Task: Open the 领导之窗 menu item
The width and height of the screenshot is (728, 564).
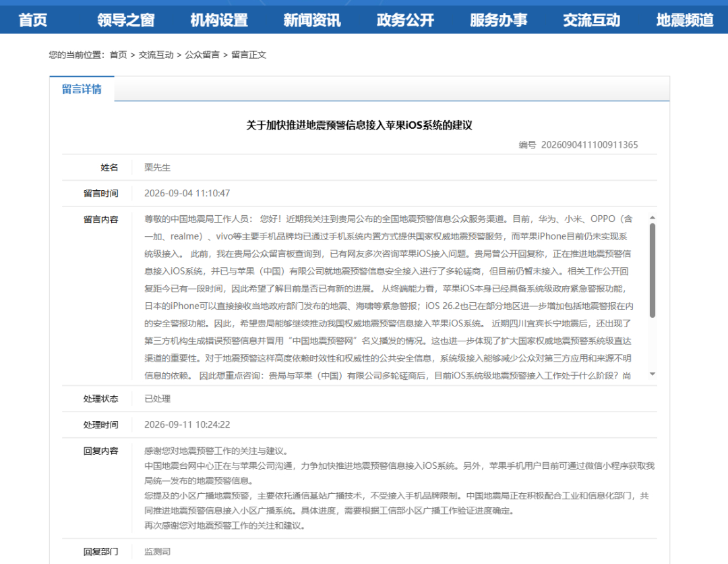Action: (x=126, y=20)
